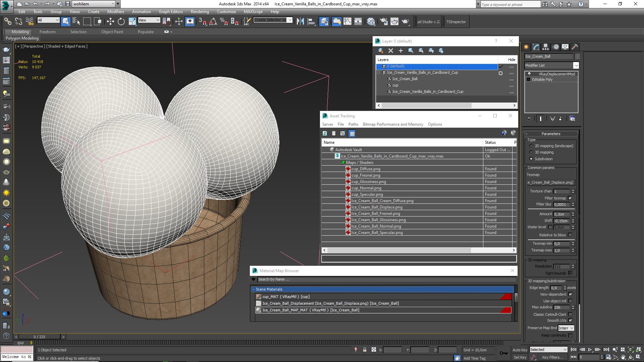644x362 pixels.
Task: Open the Utilities command panel tab
Action: pyautogui.click(x=575, y=47)
